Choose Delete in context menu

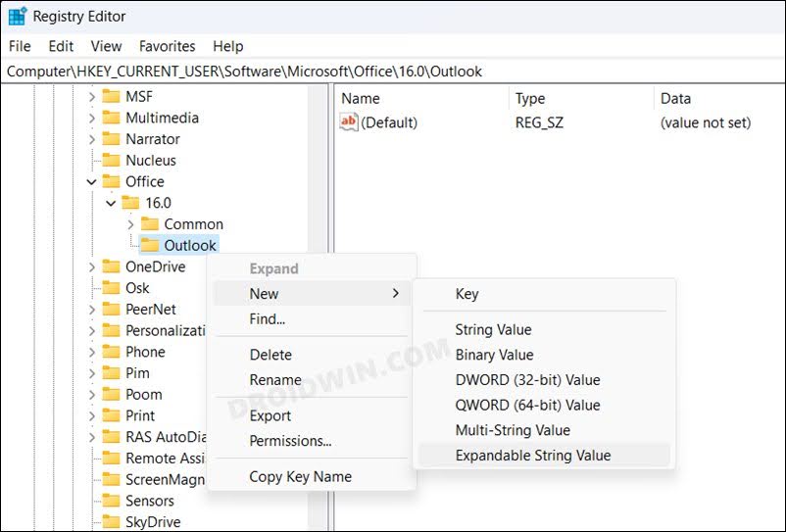pyautogui.click(x=312, y=355)
